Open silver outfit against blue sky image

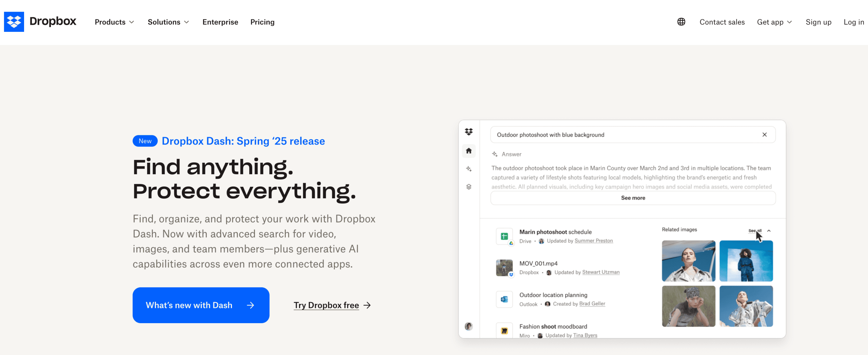point(746,306)
